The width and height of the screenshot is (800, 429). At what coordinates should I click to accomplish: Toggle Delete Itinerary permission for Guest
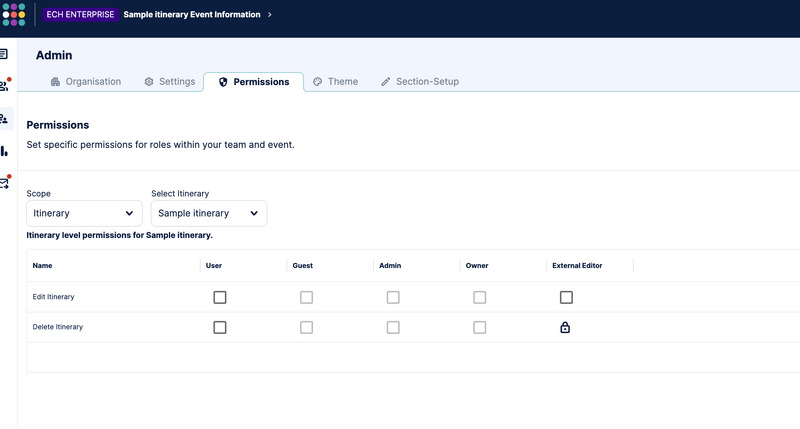306,327
